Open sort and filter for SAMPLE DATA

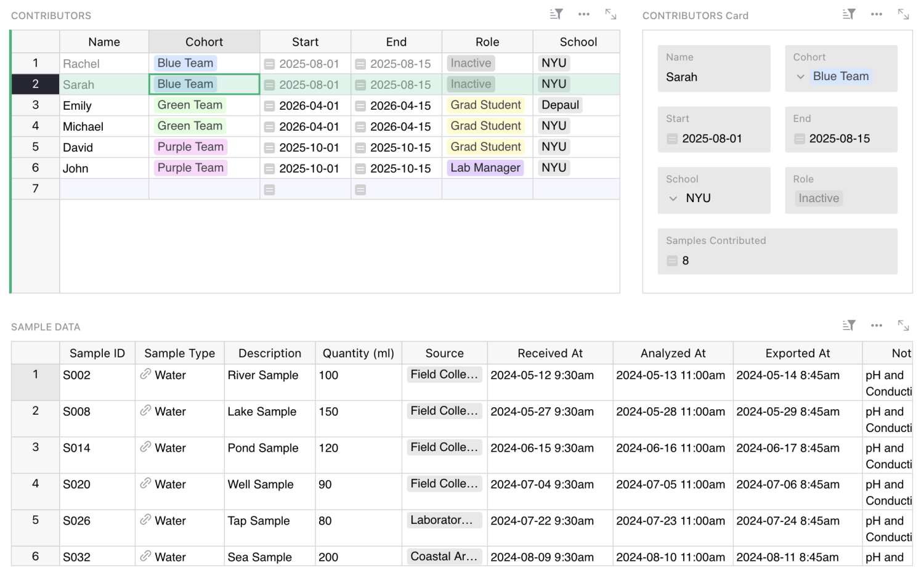849,325
